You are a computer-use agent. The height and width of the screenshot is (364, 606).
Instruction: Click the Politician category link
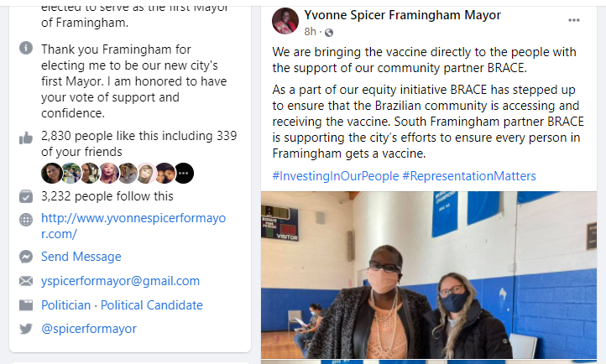(69, 305)
